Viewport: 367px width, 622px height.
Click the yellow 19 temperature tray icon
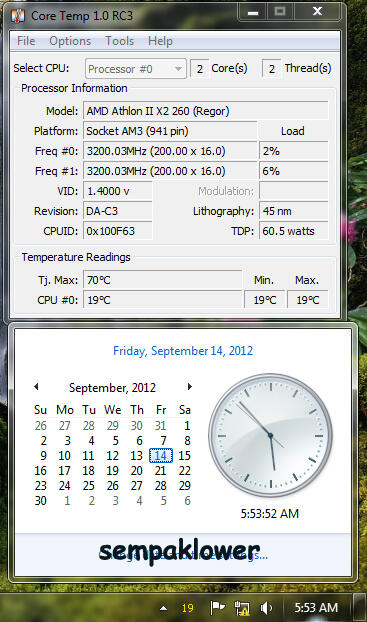point(187,608)
